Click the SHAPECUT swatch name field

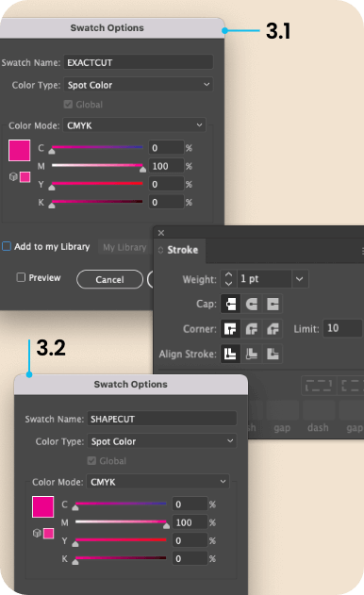[162, 419]
